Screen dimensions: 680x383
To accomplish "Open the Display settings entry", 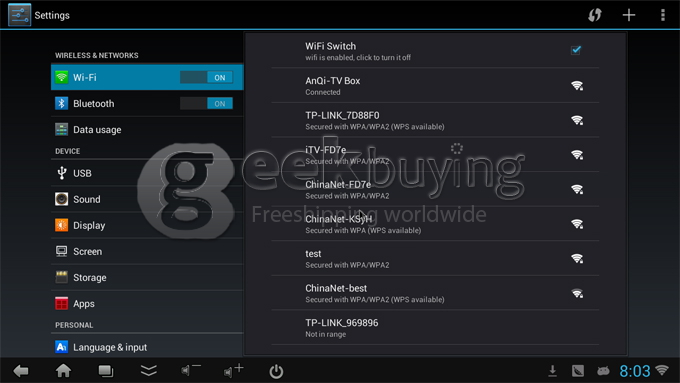I will [147, 225].
